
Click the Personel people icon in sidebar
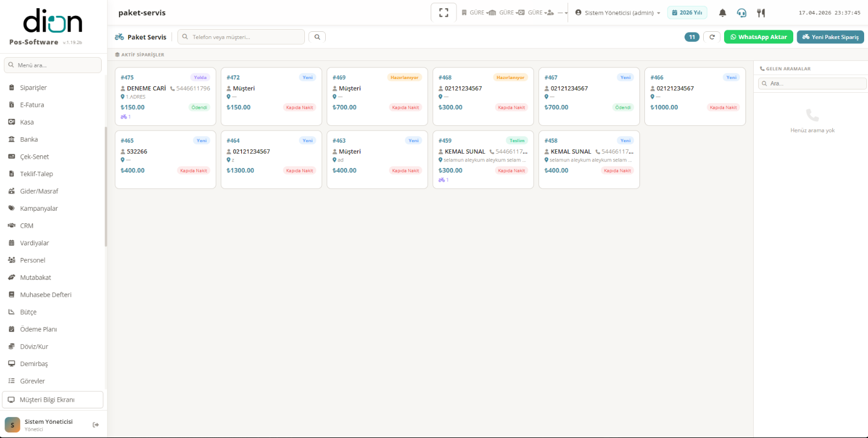tap(12, 260)
